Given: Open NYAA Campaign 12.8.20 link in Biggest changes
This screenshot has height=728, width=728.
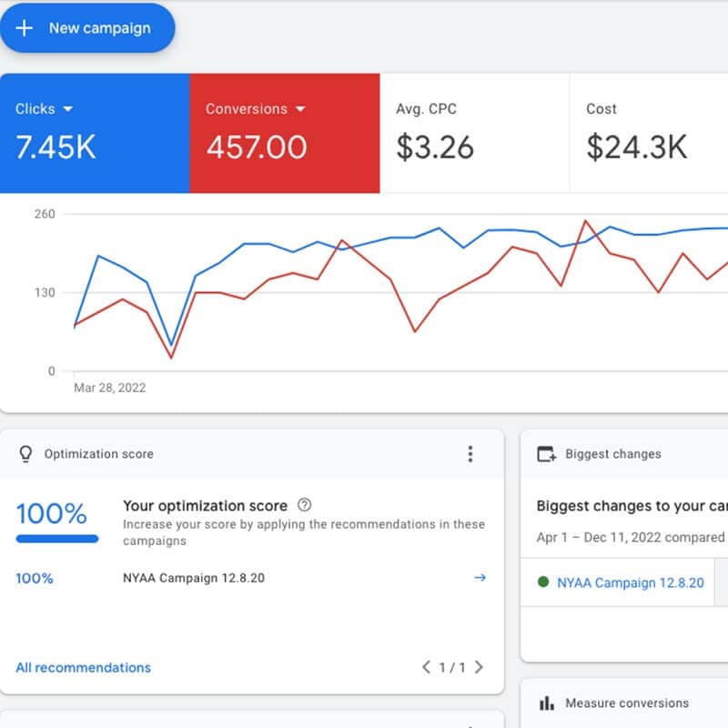Looking at the screenshot, I should point(630,582).
